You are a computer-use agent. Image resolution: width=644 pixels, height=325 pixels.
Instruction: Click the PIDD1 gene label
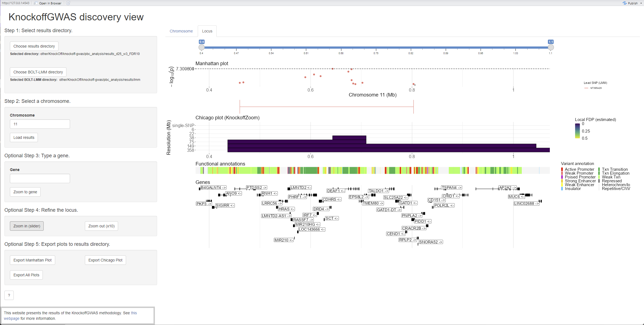pos(423,221)
